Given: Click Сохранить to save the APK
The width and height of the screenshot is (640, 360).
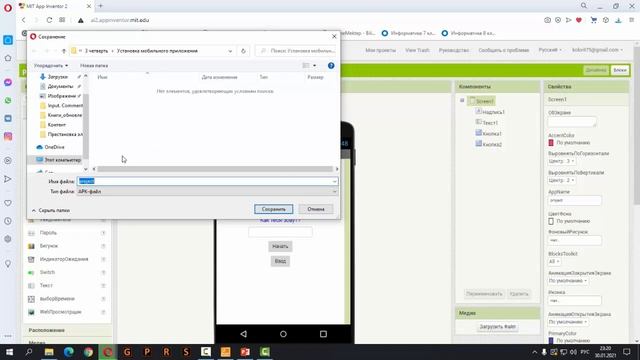Looking at the screenshot, I should [x=273, y=209].
